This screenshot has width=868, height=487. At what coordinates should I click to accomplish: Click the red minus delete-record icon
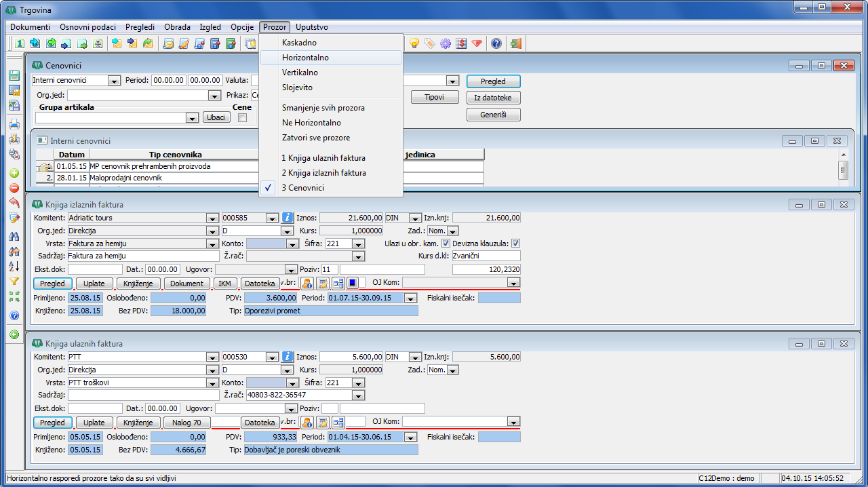tap(14, 188)
